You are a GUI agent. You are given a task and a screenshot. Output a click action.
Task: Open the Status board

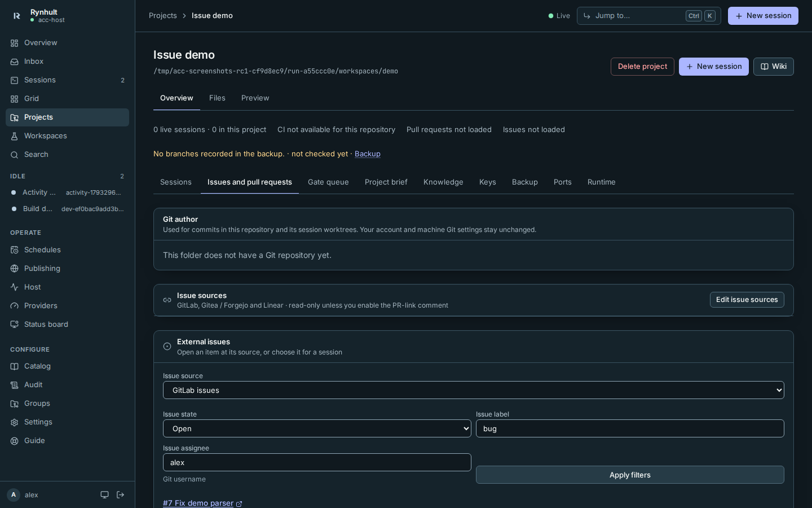tap(67, 325)
